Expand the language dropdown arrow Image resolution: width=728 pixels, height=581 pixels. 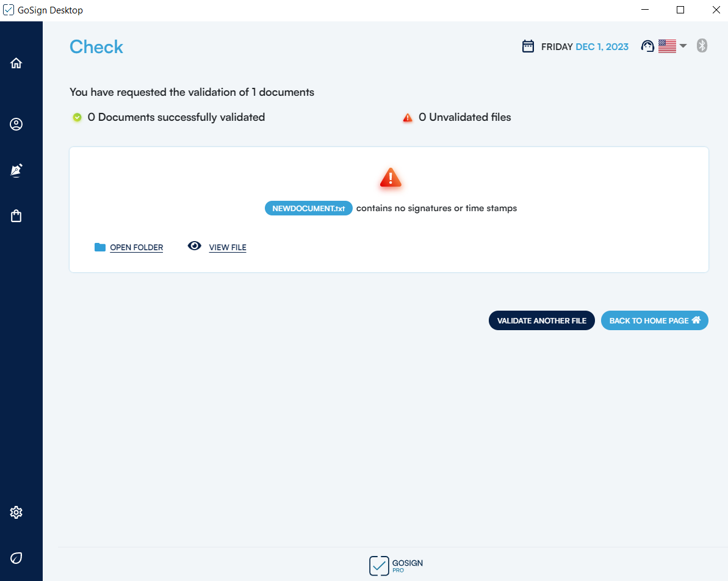click(x=683, y=46)
